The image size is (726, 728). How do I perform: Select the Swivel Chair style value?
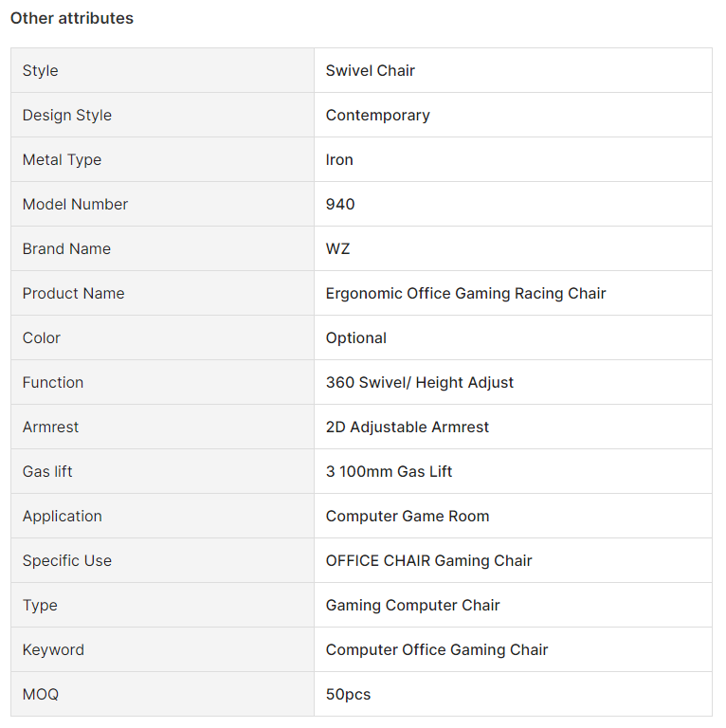tap(370, 70)
